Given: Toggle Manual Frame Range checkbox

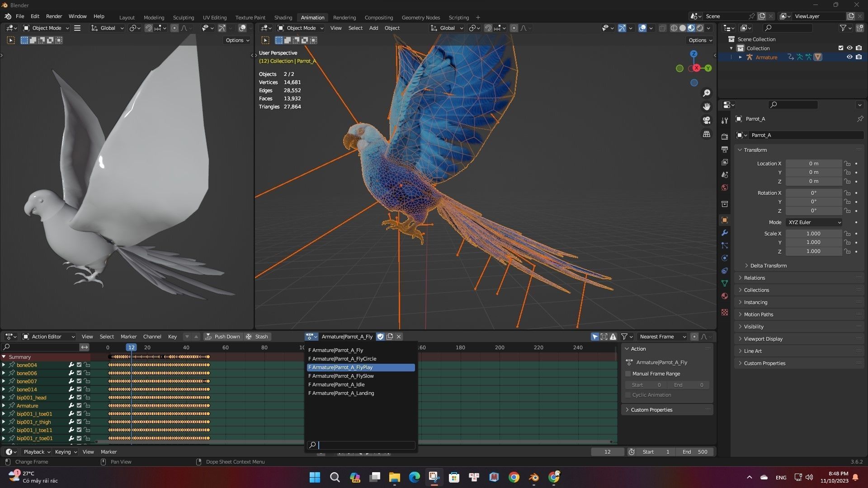Looking at the screenshot, I should (628, 374).
